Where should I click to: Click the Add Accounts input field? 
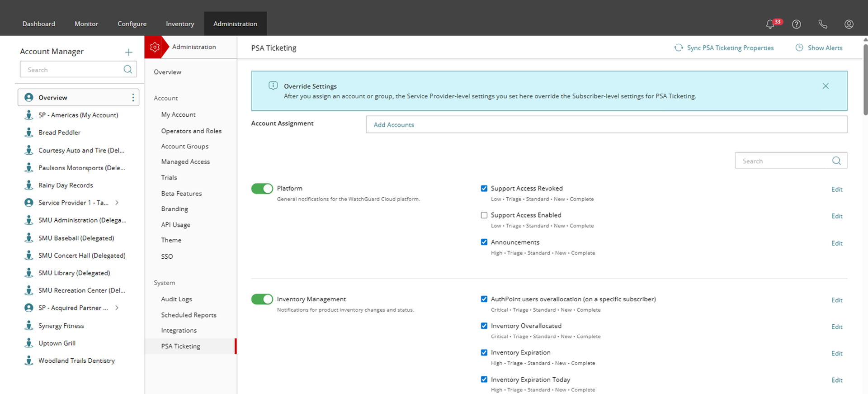pos(606,124)
